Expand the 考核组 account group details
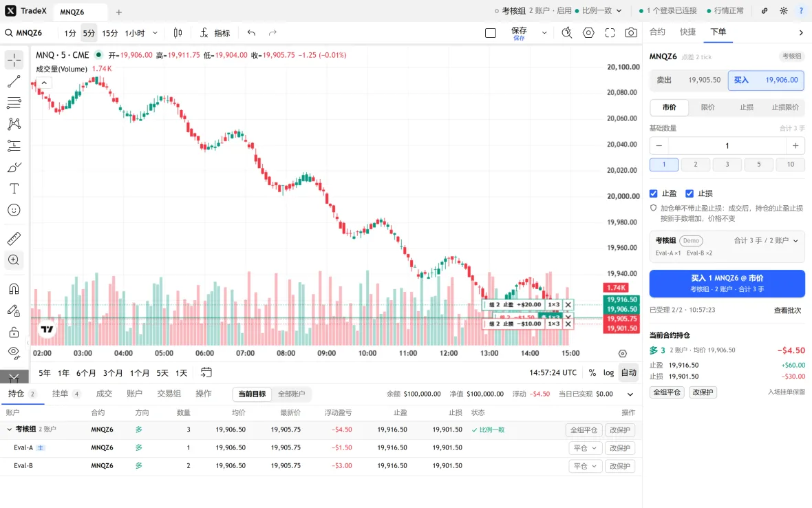Image resolution: width=812 pixels, height=508 pixels. [x=796, y=241]
